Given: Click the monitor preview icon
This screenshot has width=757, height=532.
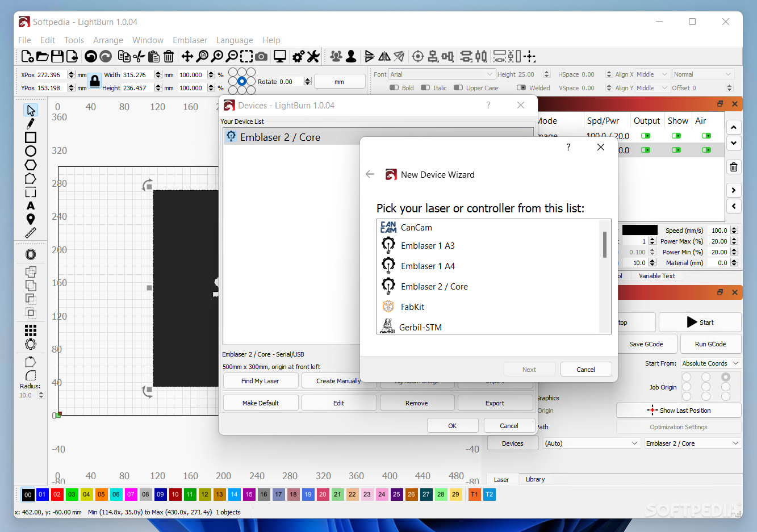Looking at the screenshot, I should (280, 56).
